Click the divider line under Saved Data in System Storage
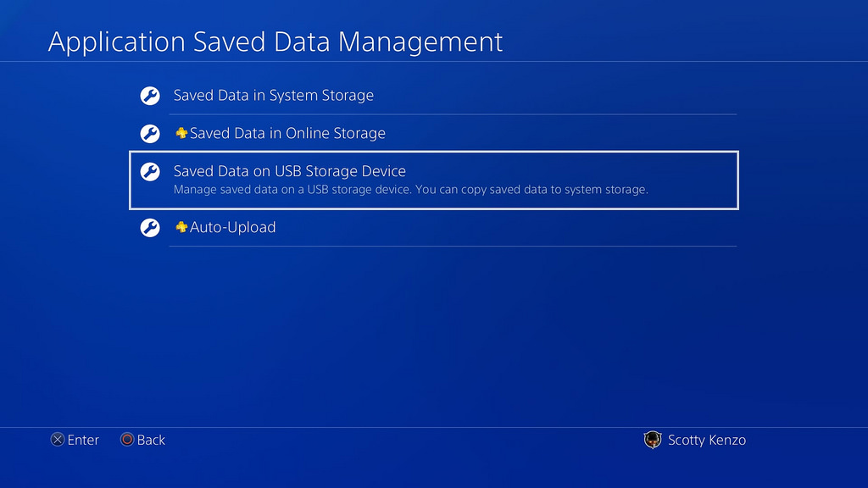 (453, 113)
